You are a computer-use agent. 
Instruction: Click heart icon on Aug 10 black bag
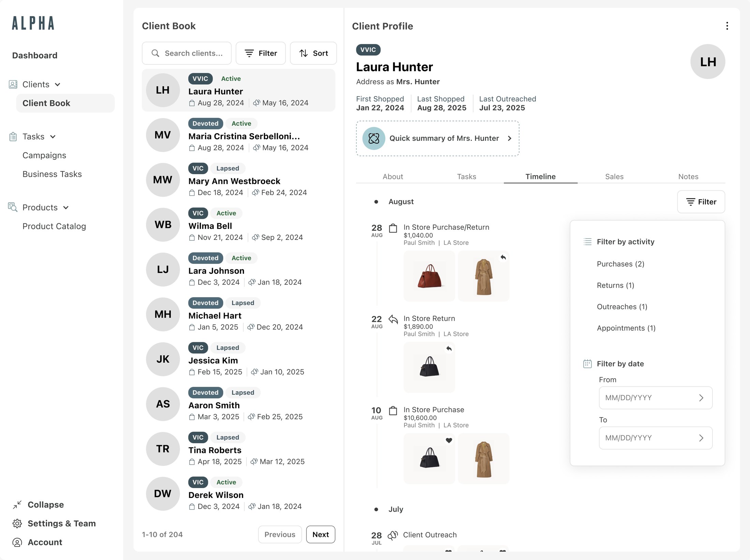coord(449,440)
